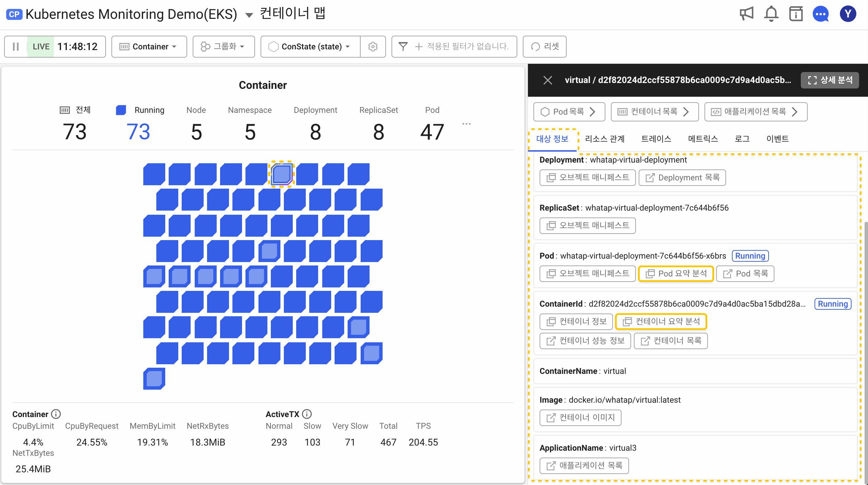Viewport: 868px width, 485px height.
Task: Expand the 그룹화 dropdown menu
Action: click(224, 46)
